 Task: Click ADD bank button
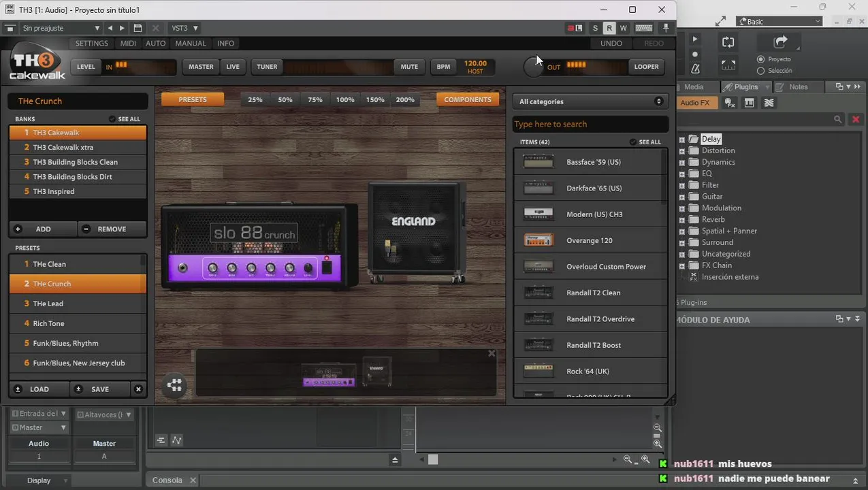43,229
